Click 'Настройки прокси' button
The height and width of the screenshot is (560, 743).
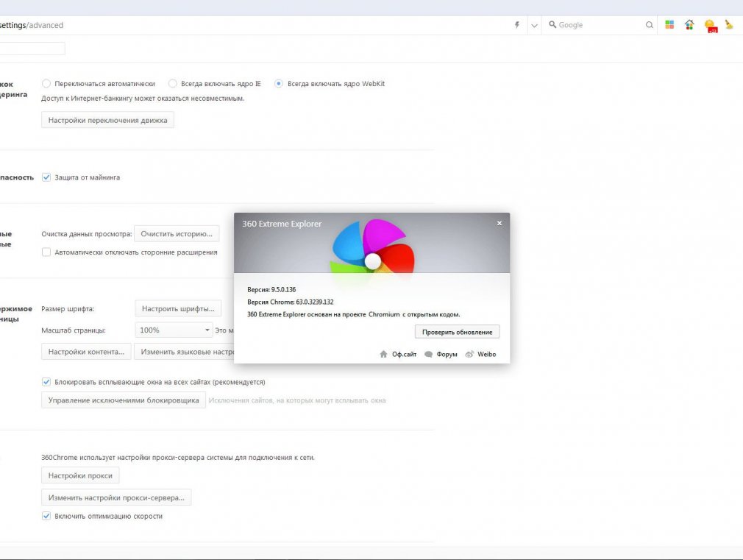(x=80, y=475)
